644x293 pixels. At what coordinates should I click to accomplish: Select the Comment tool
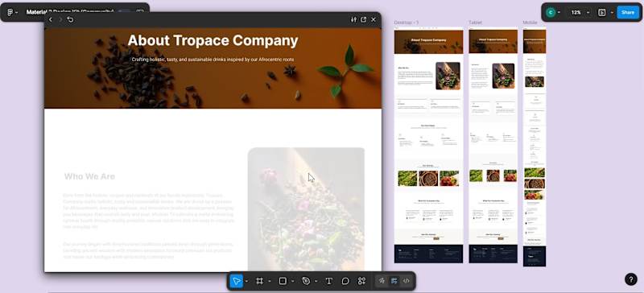pos(345,281)
